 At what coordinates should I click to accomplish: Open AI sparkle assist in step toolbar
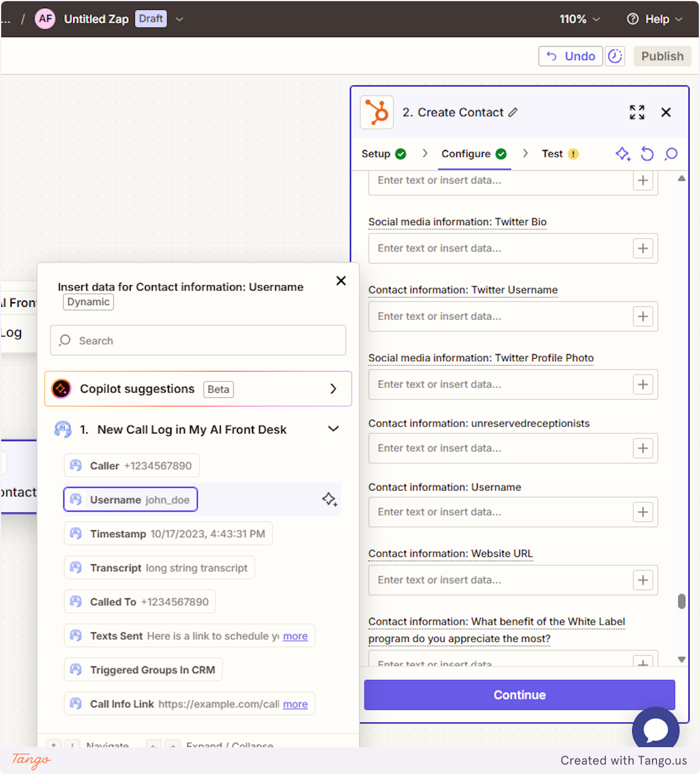point(623,154)
